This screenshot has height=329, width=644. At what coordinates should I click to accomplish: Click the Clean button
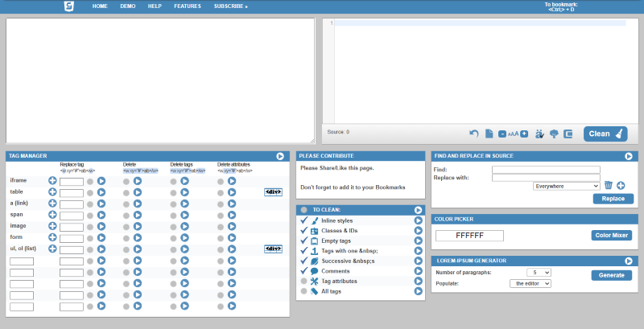605,134
